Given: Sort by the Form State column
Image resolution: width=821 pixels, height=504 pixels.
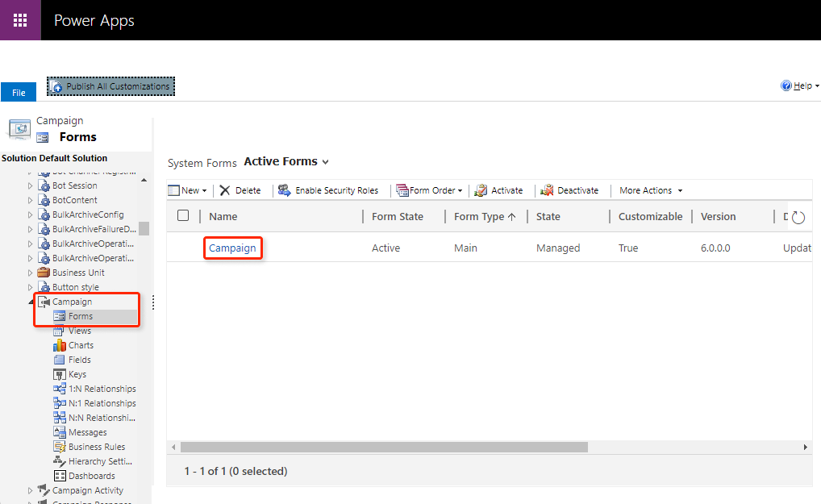Looking at the screenshot, I should point(398,217).
